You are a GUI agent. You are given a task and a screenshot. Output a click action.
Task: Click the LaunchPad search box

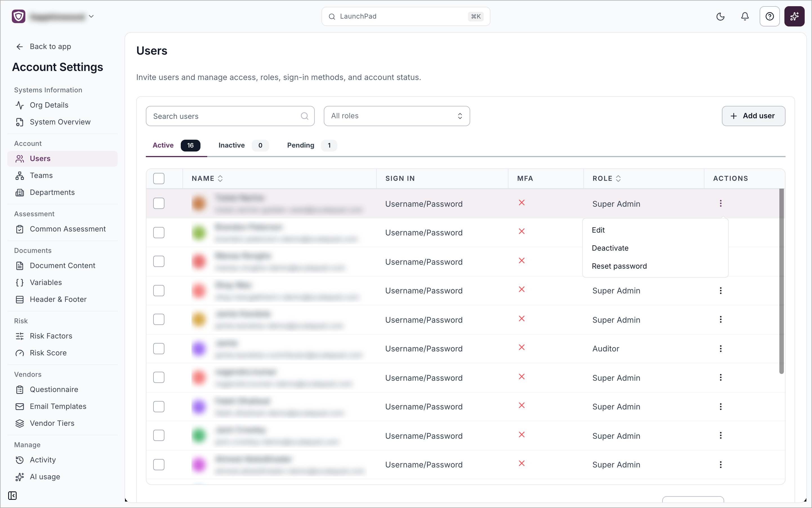406,16
